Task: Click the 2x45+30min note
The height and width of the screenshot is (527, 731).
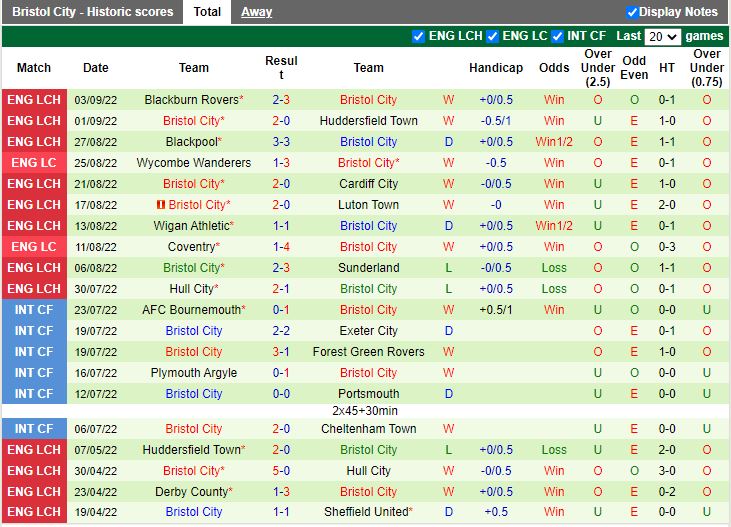Action: (x=365, y=411)
